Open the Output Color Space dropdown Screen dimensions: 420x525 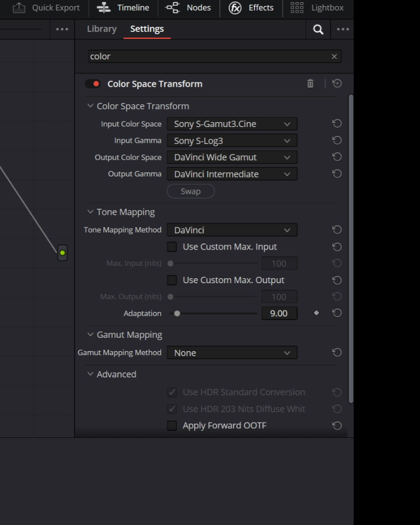click(232, 157)
